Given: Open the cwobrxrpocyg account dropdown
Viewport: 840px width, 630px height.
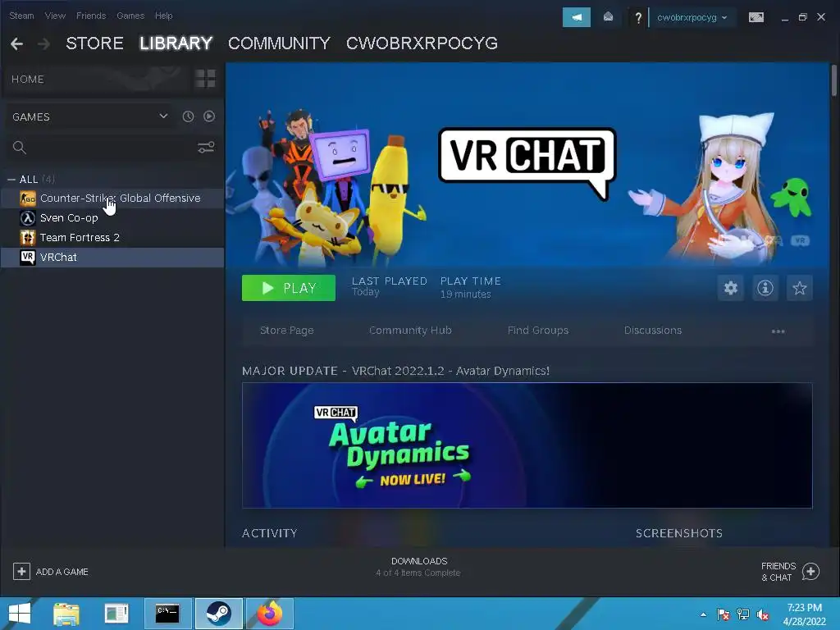Looking at the screenshot, I should pyautogui.click(x=692, y=17).
